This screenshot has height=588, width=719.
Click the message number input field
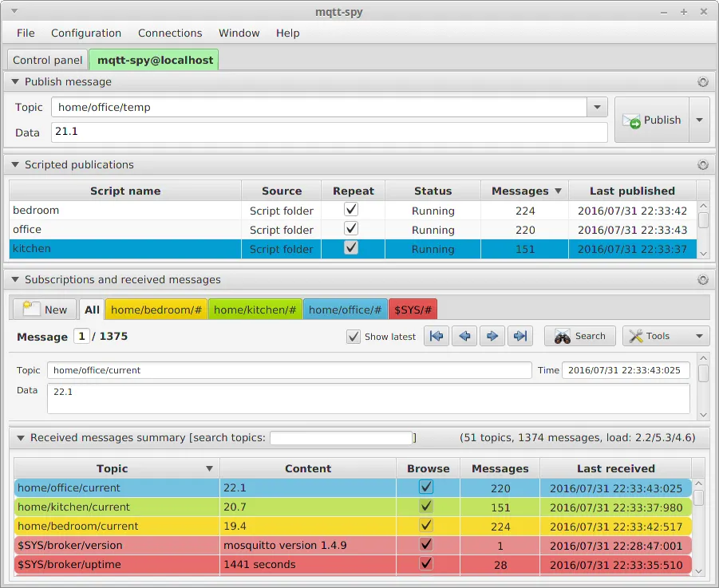[x=81, y=337]
